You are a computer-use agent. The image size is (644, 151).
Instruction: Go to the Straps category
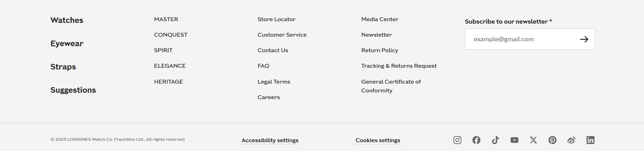(63, 67)
